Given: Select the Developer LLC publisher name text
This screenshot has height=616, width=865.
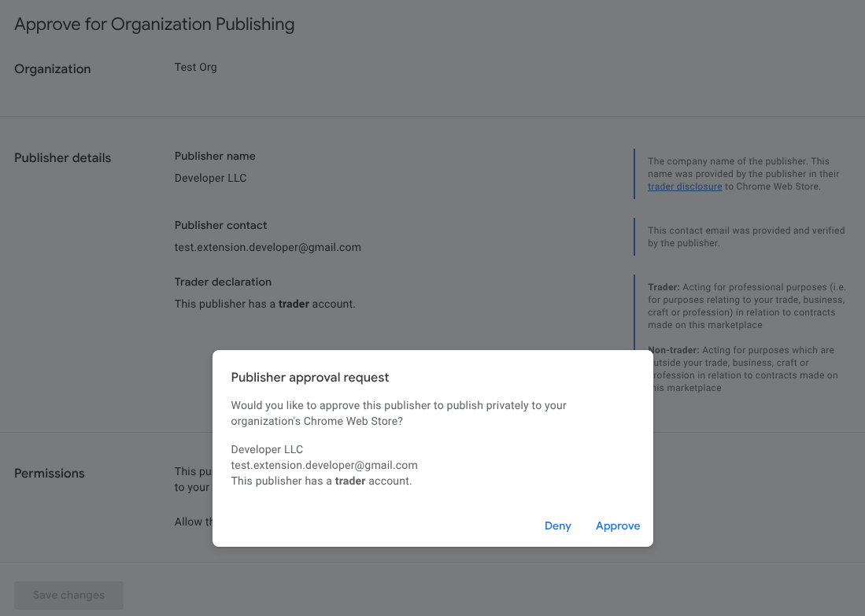Looking at the screenshot, I should pyautogui.click(x=210, y=178).
